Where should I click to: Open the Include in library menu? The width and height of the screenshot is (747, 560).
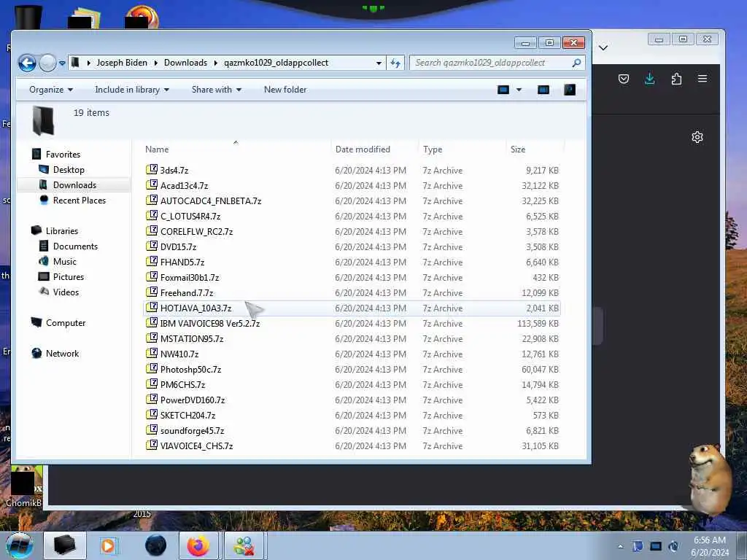tap(132, 90)
